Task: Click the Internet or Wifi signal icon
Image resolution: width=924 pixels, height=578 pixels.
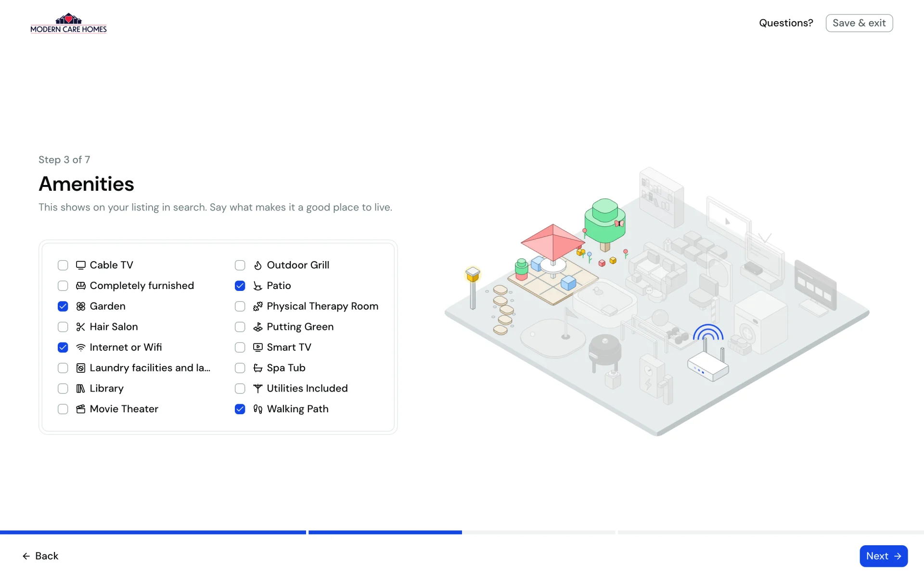Action: click(81, 347)
